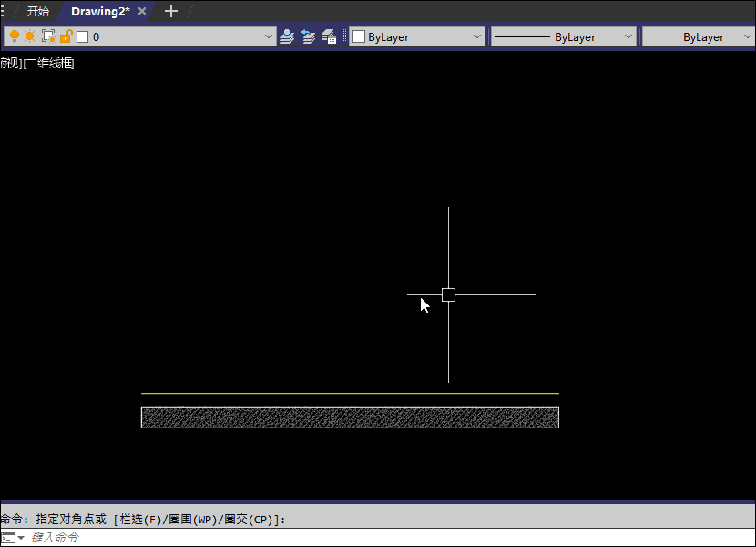Screen dimensions: 756x547
Task: Switch to the 开始 tab
Action: click(37, 12)
